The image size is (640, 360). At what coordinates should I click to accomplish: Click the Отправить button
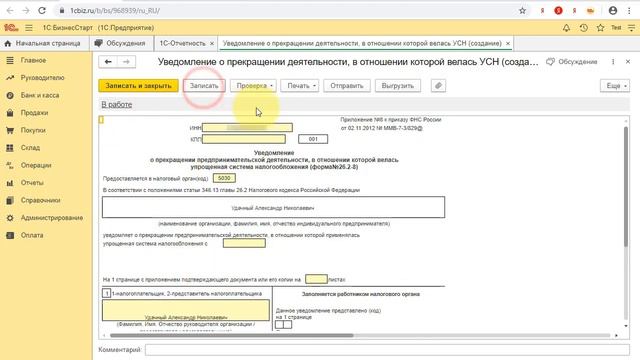coord(347,86)
